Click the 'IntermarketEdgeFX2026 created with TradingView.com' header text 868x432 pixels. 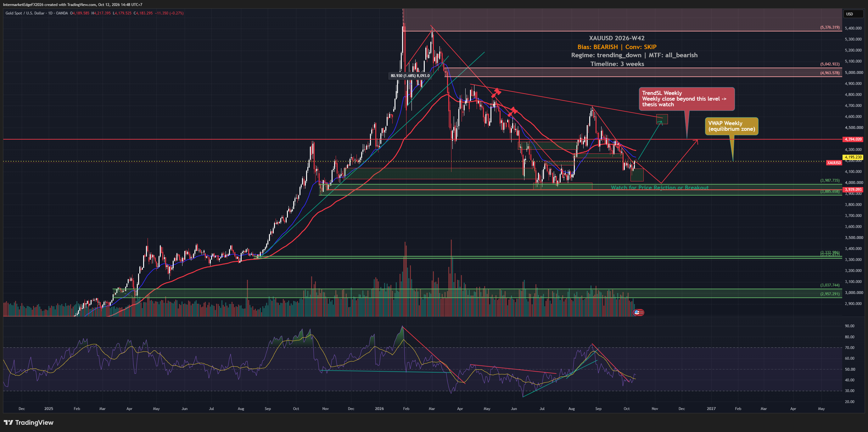click(49, 5)
